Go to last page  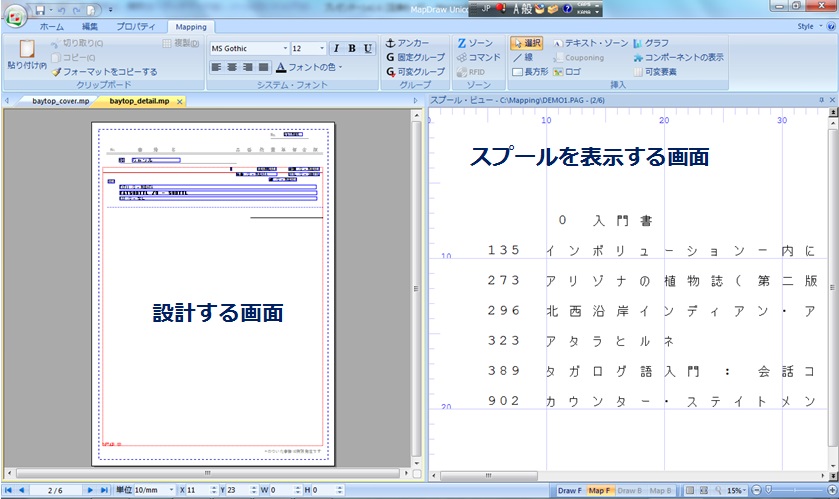pos(104,490)
